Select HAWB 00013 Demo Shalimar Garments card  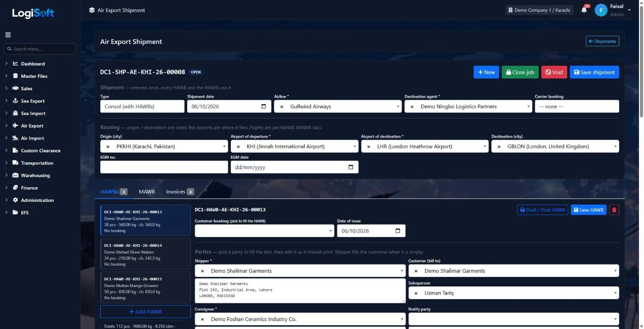[145, 220]
